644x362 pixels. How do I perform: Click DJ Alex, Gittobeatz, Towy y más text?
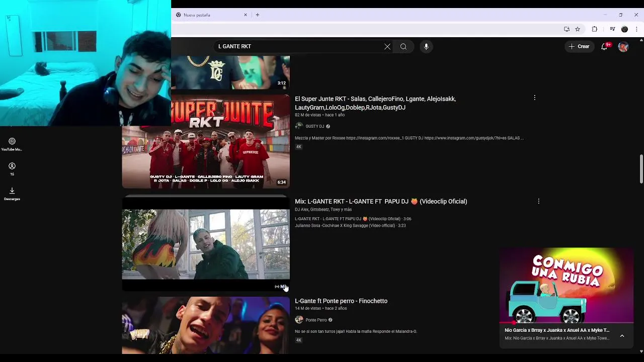[323, 209]
